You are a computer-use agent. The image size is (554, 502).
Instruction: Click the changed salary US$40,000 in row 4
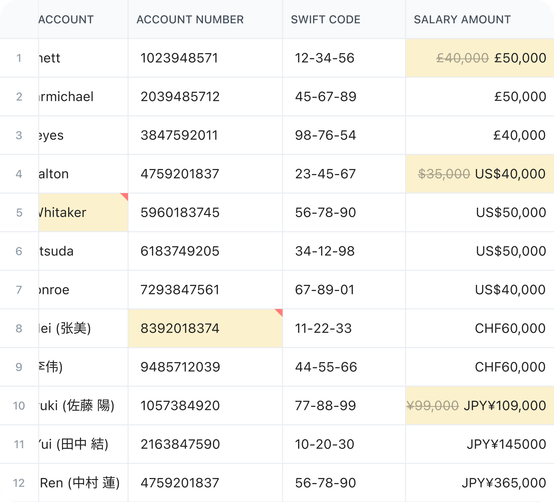[x=480, y=174]
